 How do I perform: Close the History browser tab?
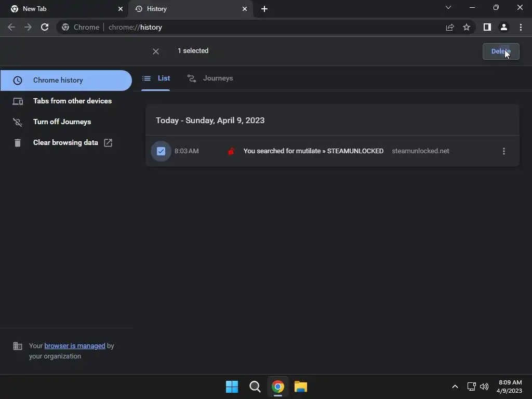[245, 9]
